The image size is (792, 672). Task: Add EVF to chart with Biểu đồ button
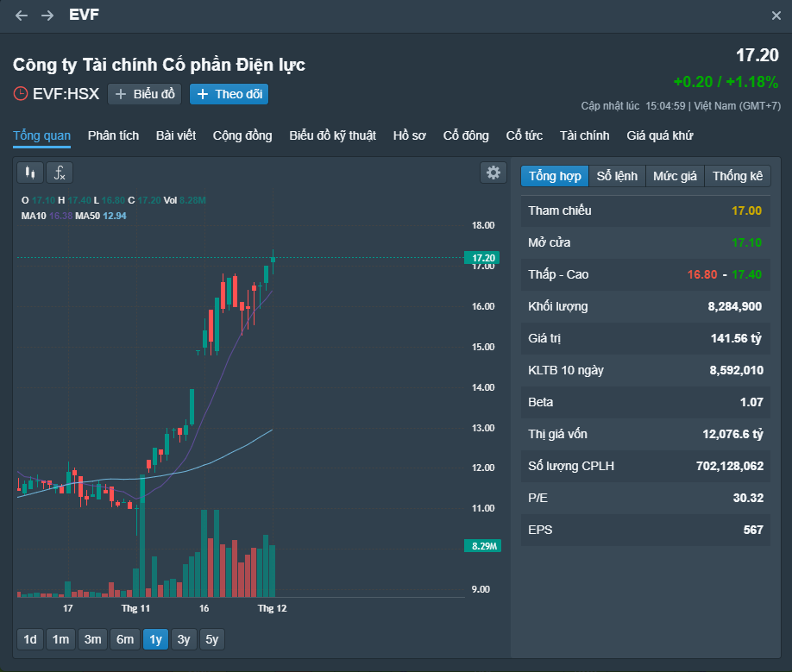click(144, 94)
